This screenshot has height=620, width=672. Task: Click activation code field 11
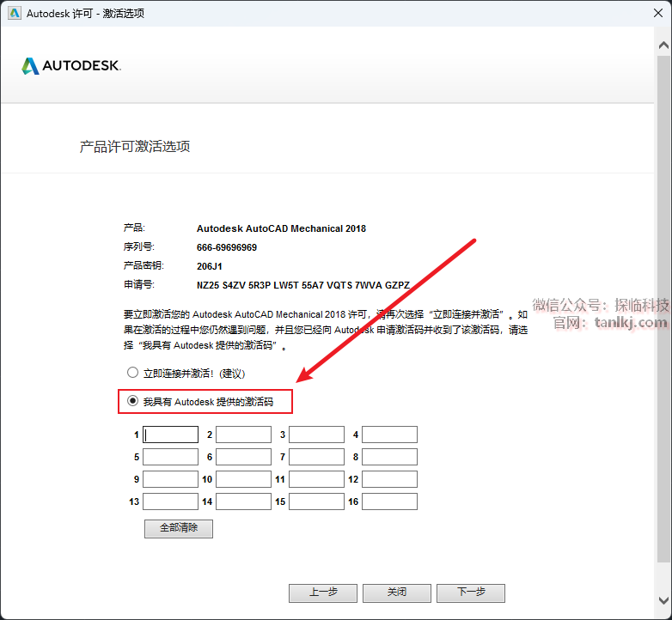click(317, 479)
